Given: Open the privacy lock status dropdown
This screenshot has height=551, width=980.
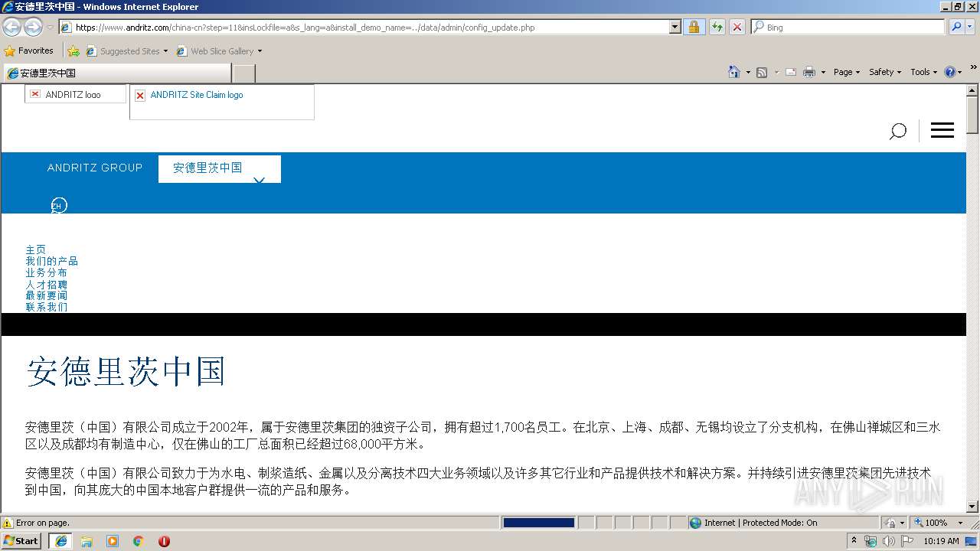Looking at the screenshot, I should click(894, 523).
